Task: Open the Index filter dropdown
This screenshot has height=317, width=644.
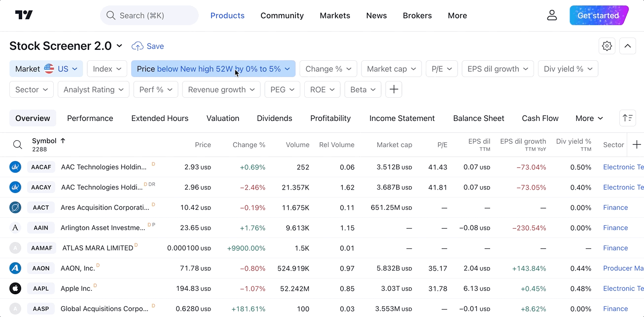Action: (107, 69)
